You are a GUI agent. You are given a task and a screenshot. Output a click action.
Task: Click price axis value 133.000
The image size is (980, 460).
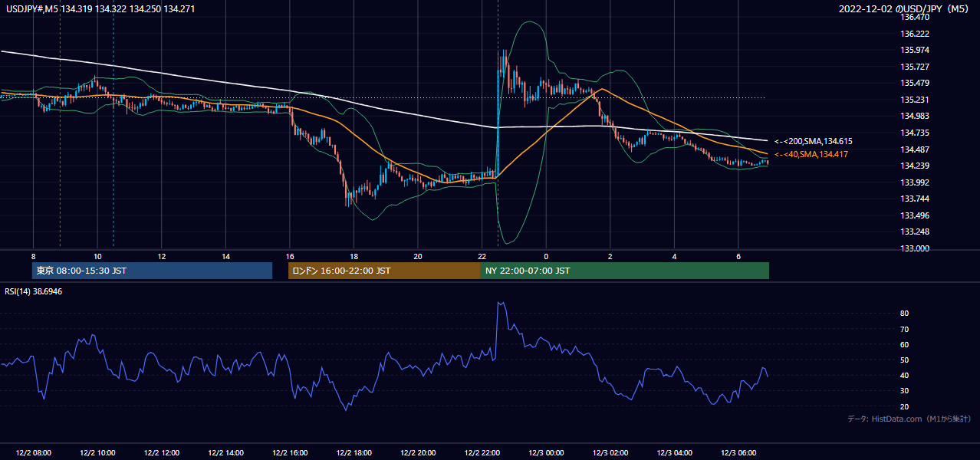click(914, 248)
